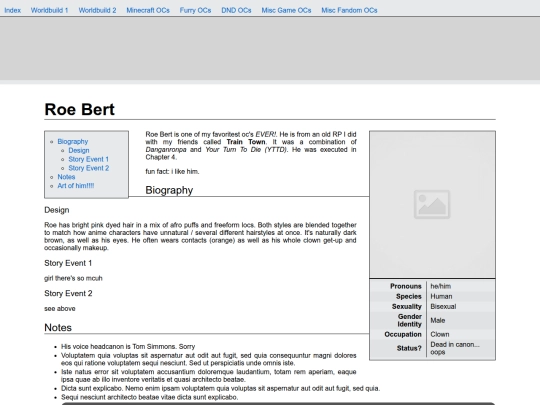Go to Worldbuild 2 in the navigation
Screen dimensions: 540x405
coord(97,10)
